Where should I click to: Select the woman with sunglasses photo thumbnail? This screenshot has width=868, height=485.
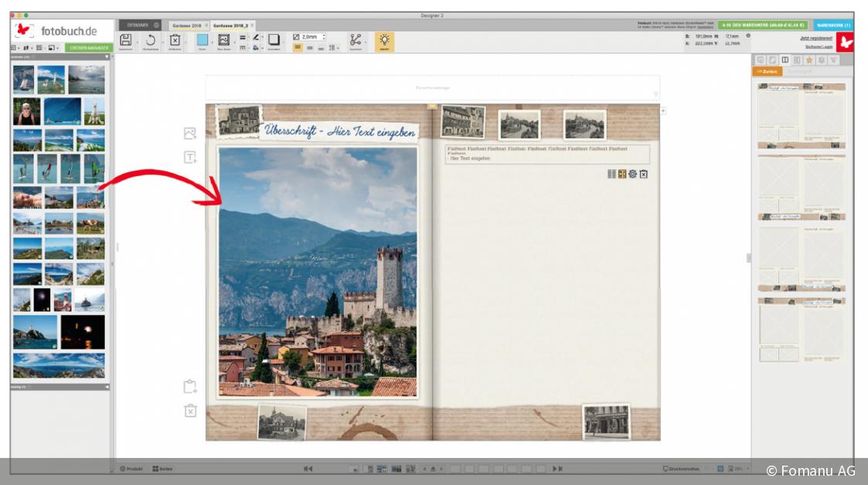(x=26, y=112)
